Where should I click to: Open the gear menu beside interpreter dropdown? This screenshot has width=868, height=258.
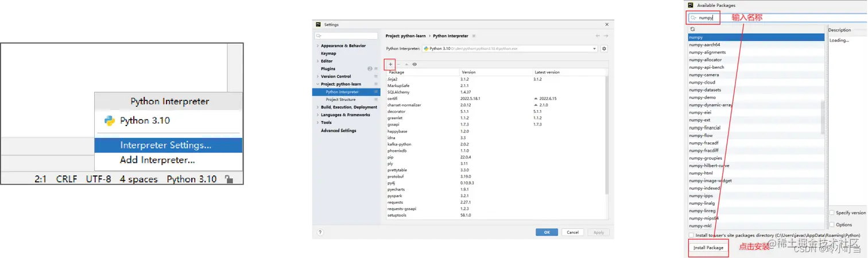click(604, 49)
